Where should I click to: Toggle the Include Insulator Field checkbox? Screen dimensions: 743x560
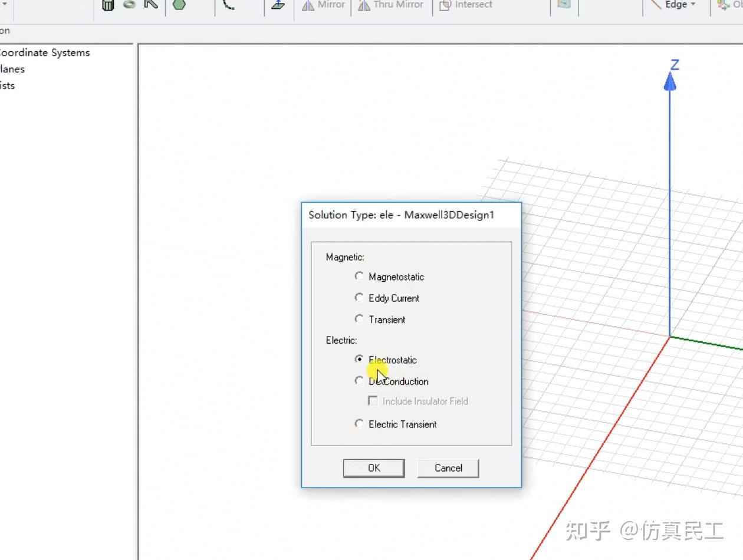[x=373, y=401]
